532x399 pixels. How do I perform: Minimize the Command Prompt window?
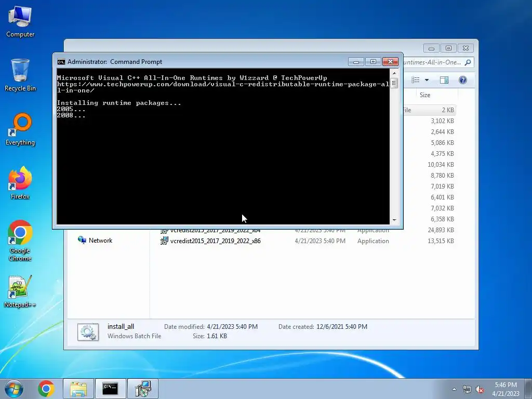[x=356, y=62]
